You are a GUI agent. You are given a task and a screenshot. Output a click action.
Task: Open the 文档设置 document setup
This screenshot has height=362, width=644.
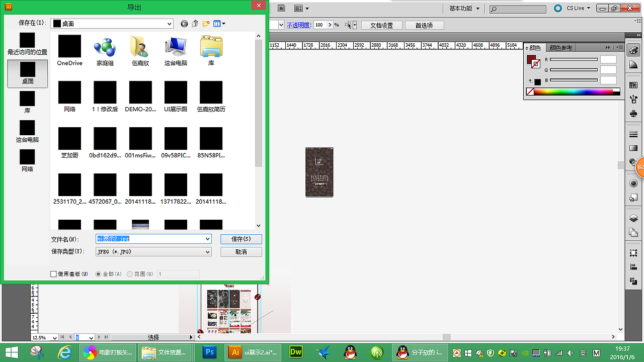(381, 25)
